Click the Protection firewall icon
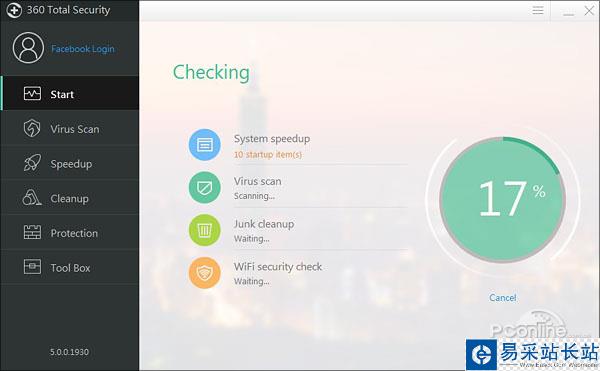The image size is (600, 371). (32, 232)
